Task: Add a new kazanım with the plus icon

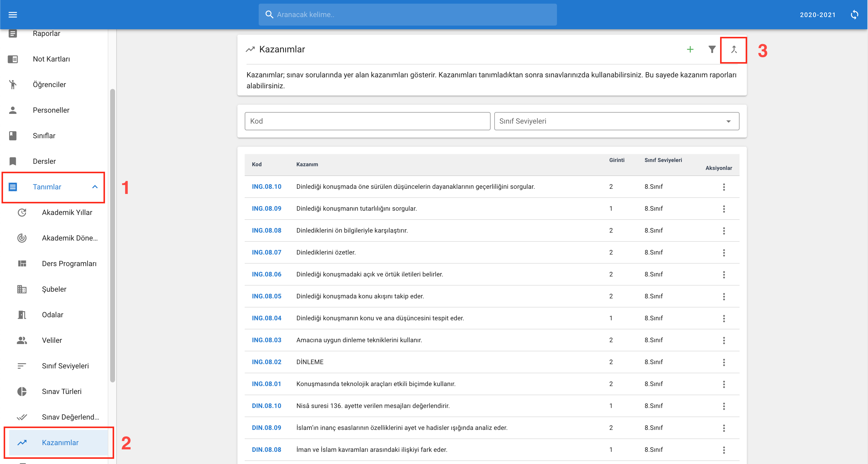Action: coord(690,50)
